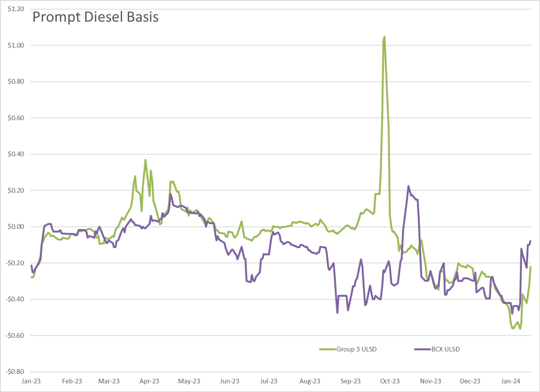Click the Aug-23 x-axis label
540x392 pixels.
pyautogui.click(x=310, y=381)
